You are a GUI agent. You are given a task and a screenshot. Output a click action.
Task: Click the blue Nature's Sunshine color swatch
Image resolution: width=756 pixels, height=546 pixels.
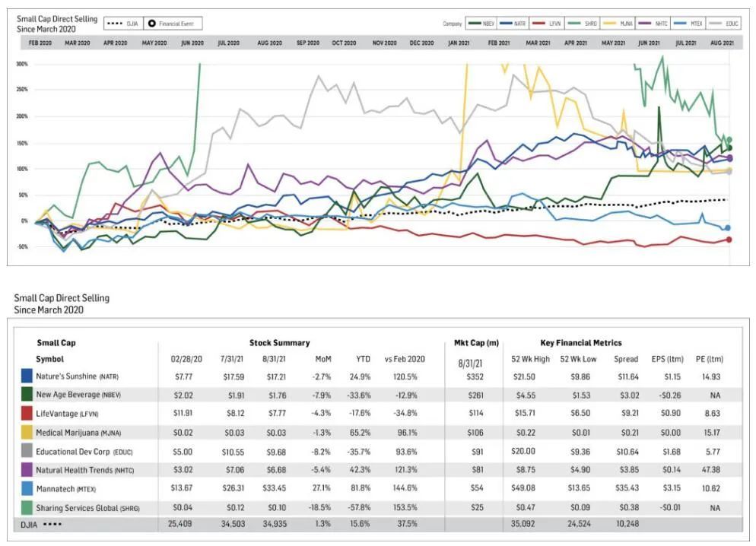click(27, 376)
